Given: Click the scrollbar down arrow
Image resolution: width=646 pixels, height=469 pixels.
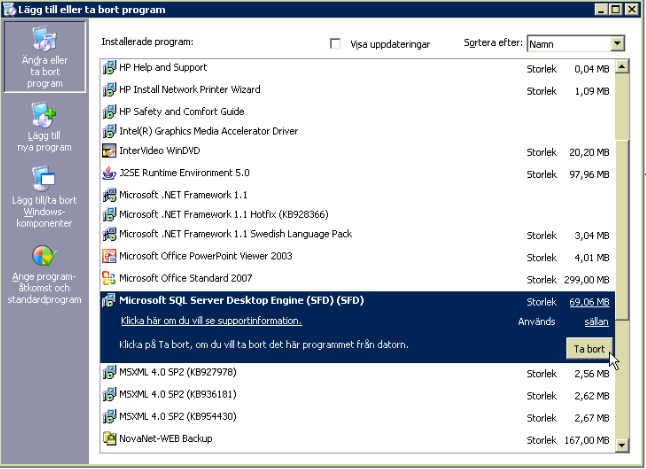Looking at the screenshot, I should point(622,445).
